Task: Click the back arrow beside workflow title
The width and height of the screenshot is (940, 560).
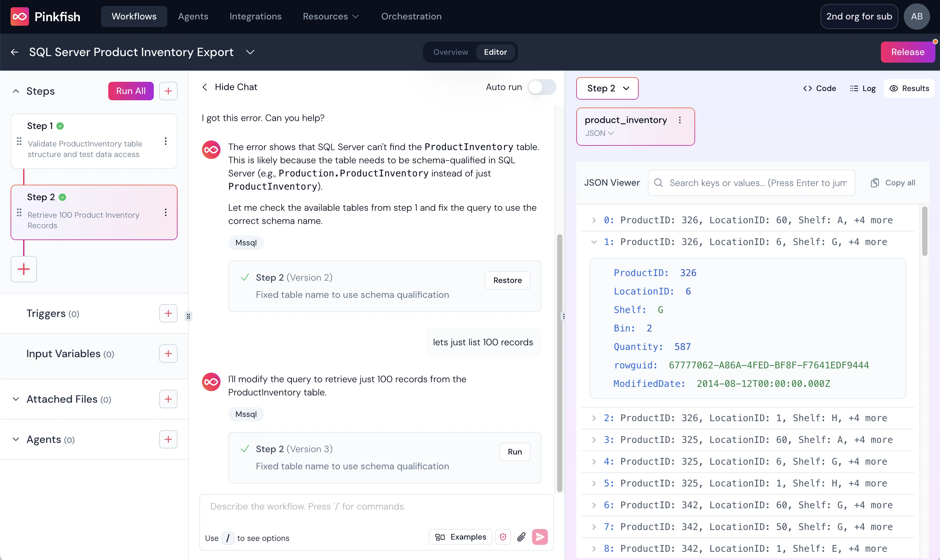Action: coord(15,52)
